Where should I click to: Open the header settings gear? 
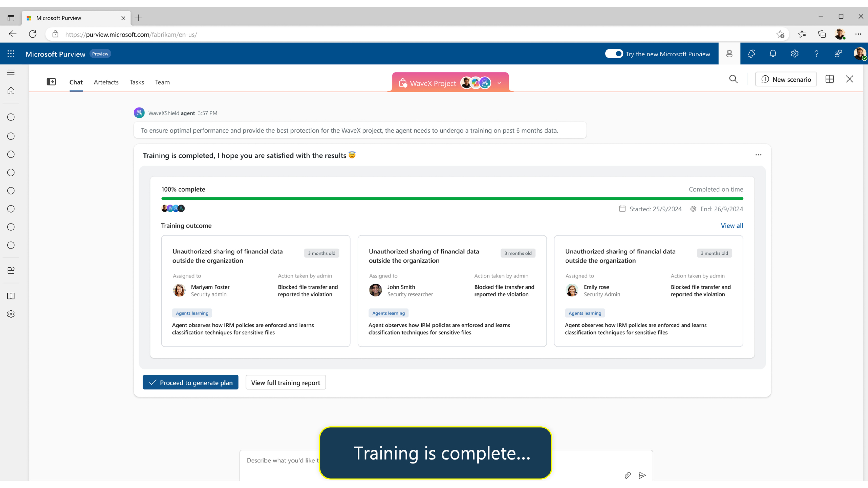pos(795,54)
